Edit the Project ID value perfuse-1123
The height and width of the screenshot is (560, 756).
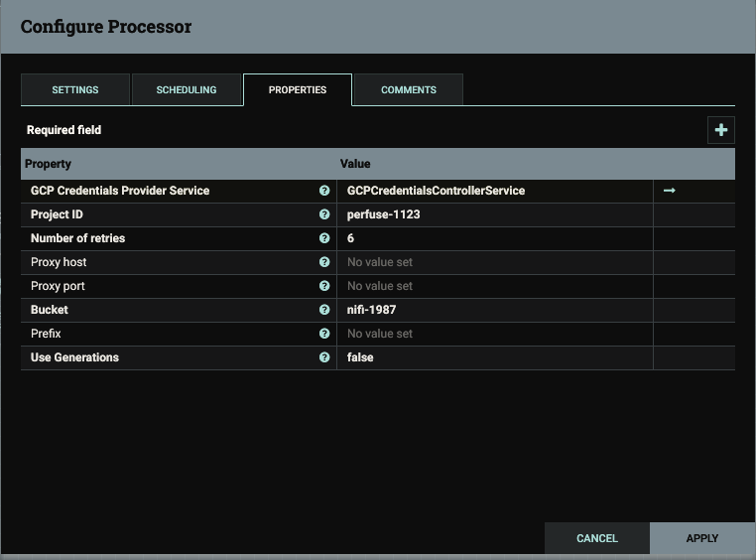pyautogui.click(x=494, y=214)
